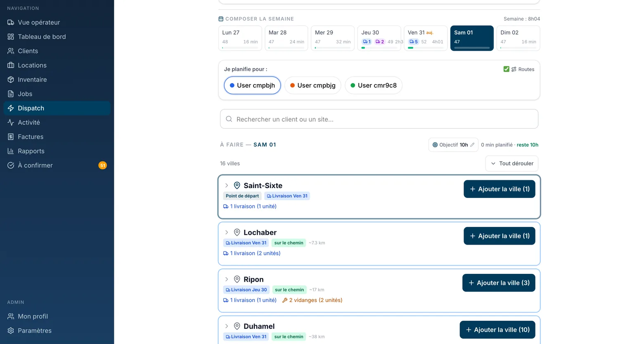
Task: Expand the Saint-Sixte city card
Action: [x=227, y=186]
